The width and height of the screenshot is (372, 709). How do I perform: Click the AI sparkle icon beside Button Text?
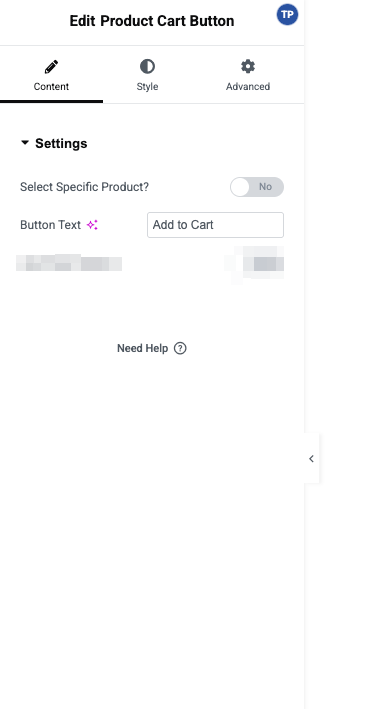click(x=92, y=225)
